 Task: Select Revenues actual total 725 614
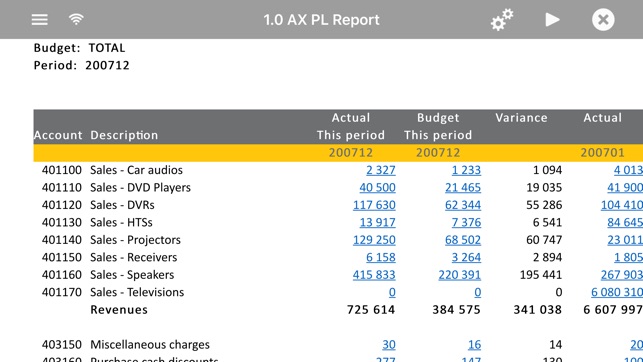(371, 310)
